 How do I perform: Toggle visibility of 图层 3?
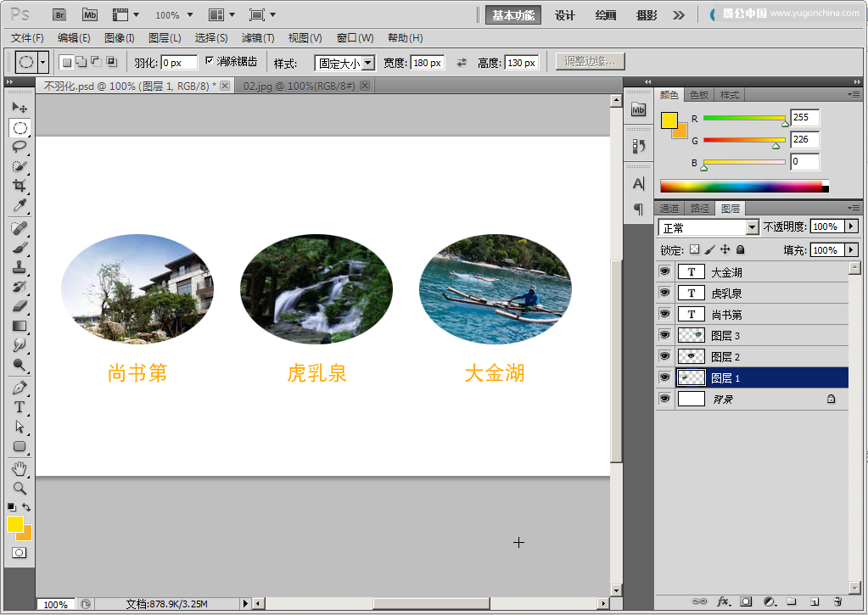click(x=665, y=335)
